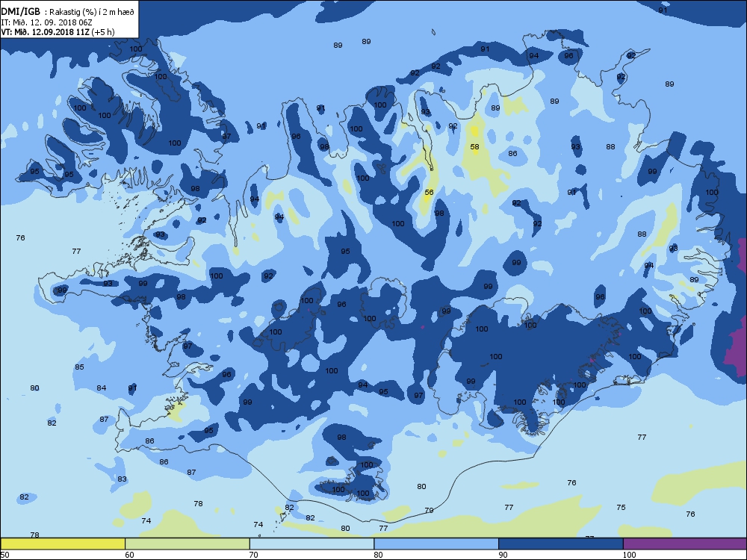Select the dark blue 90–100 legend band
The height and width of the screenshot is (560, 747).
561,544
